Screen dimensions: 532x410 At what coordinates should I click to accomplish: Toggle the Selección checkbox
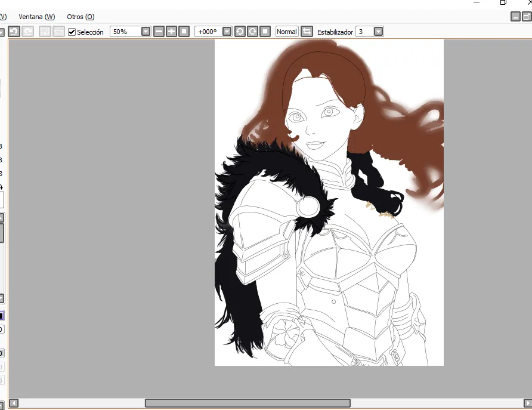coord(72,32)
